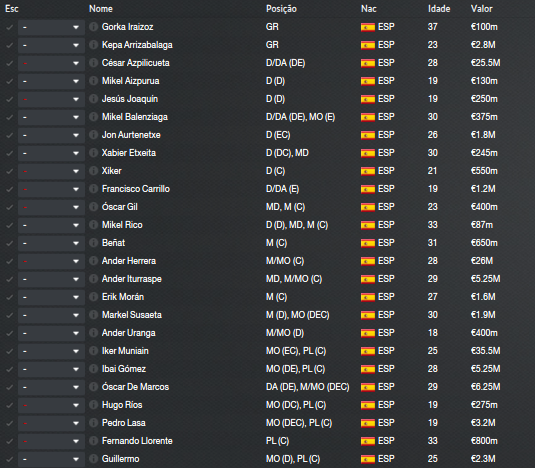This screenshot has width=535, height=470.
Task: Open player profile of Fernando Llorente
Action: click(x=137, y=441)
